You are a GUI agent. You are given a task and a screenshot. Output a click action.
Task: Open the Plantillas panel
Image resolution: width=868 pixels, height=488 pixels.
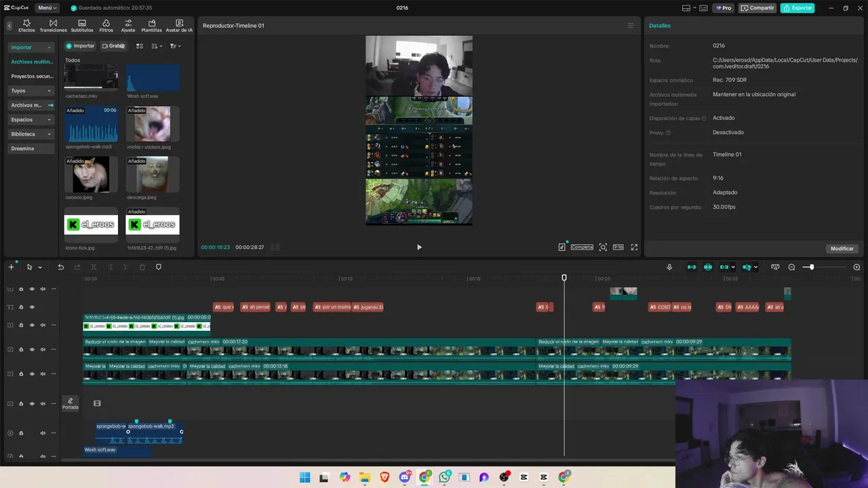[x=151, y=26]
